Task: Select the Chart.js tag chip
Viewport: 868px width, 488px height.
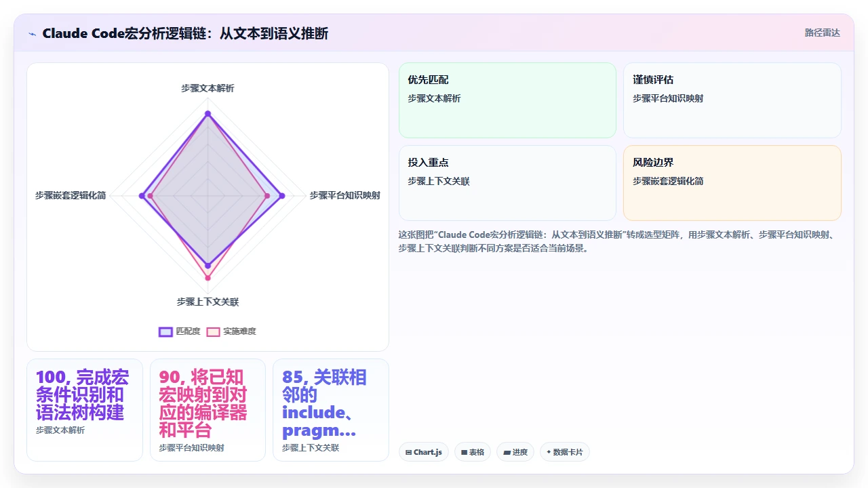Action: (x=424, y=452)
